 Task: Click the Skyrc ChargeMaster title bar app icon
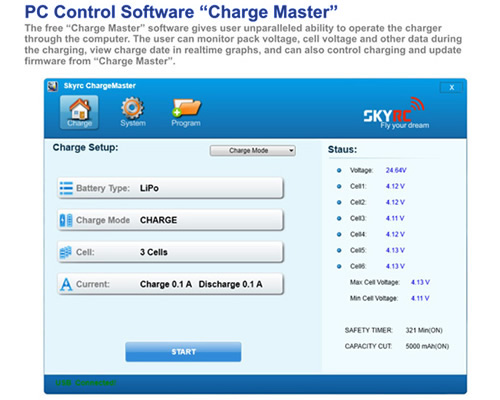click(53, 86)
